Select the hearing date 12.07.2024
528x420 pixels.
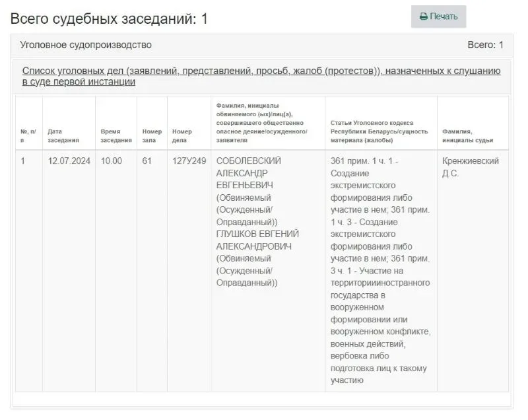[67, 159]
